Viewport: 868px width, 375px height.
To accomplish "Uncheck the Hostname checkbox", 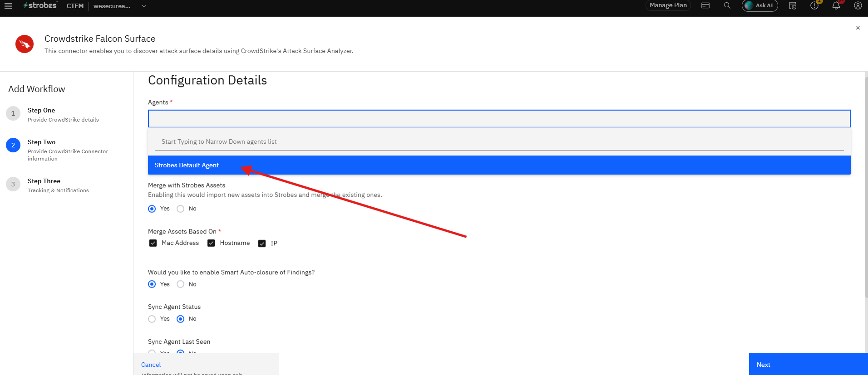I will 211,243.
